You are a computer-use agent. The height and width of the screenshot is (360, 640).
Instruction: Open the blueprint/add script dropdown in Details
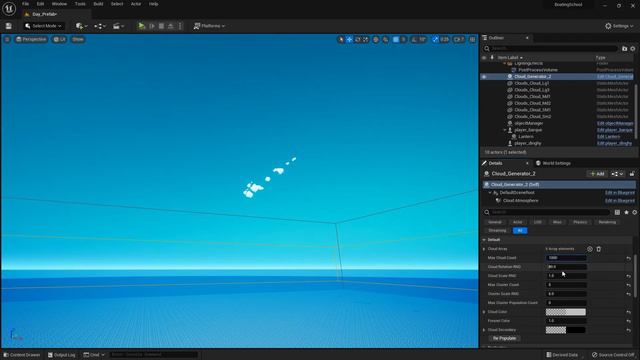pyautogui.click(x=617, y=174)
